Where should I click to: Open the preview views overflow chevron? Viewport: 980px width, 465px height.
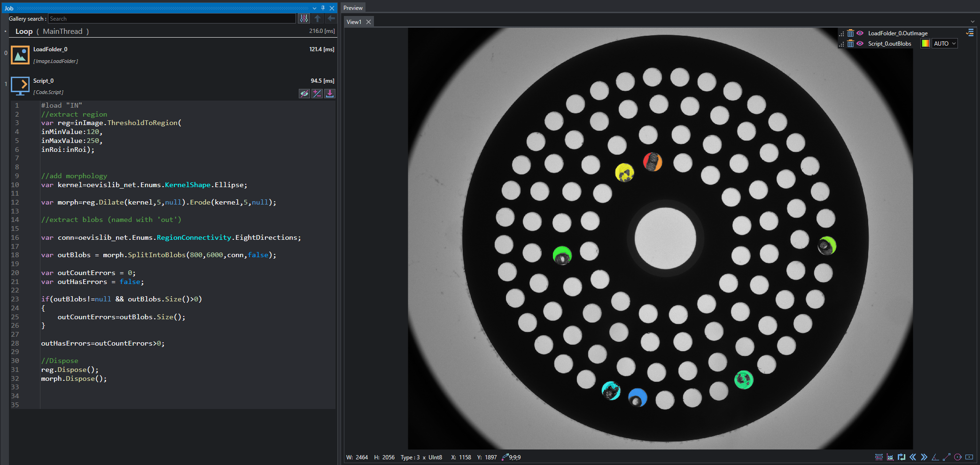[972, 22]
